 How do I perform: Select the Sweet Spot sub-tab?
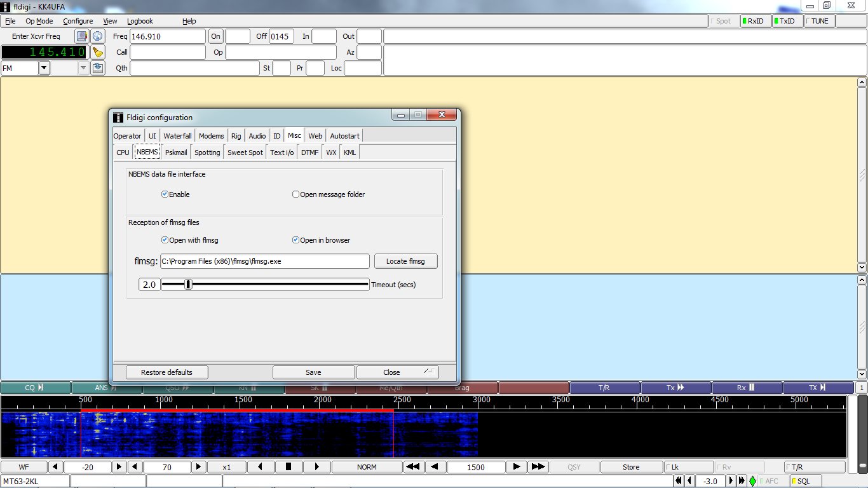click(x=245, y=152)
